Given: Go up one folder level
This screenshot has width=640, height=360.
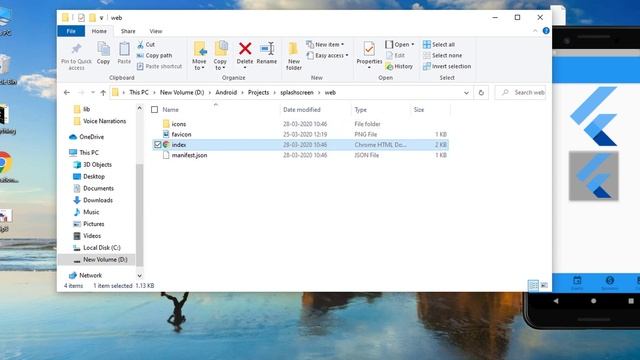Looking at the screenshot, I should [103, 93].
